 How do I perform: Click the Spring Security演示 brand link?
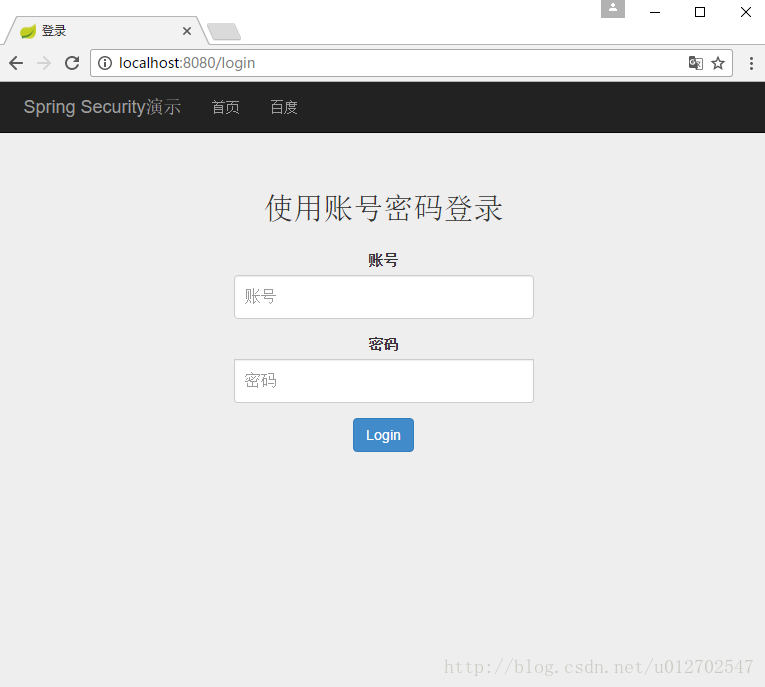tap(102, 107)
